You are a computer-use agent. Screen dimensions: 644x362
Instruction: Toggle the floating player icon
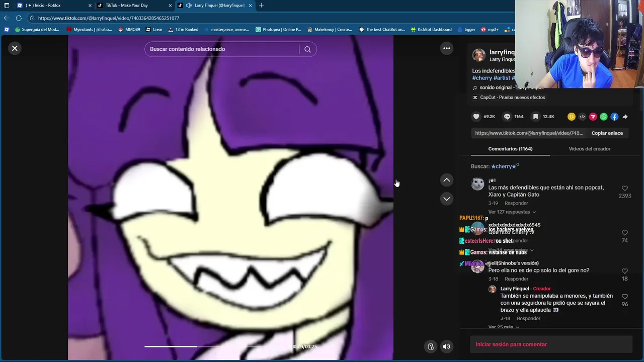tap(431, 346)
